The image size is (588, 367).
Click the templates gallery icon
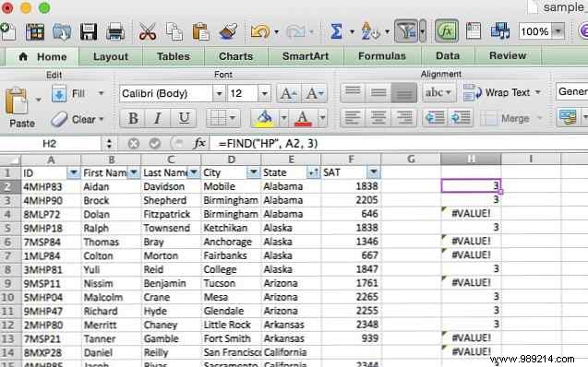[x=35, y=32]
